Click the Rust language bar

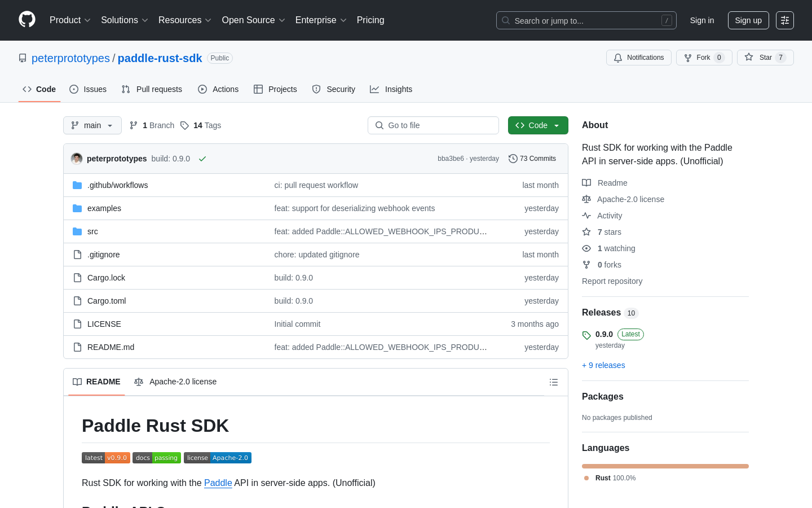[x=665, y=466]
